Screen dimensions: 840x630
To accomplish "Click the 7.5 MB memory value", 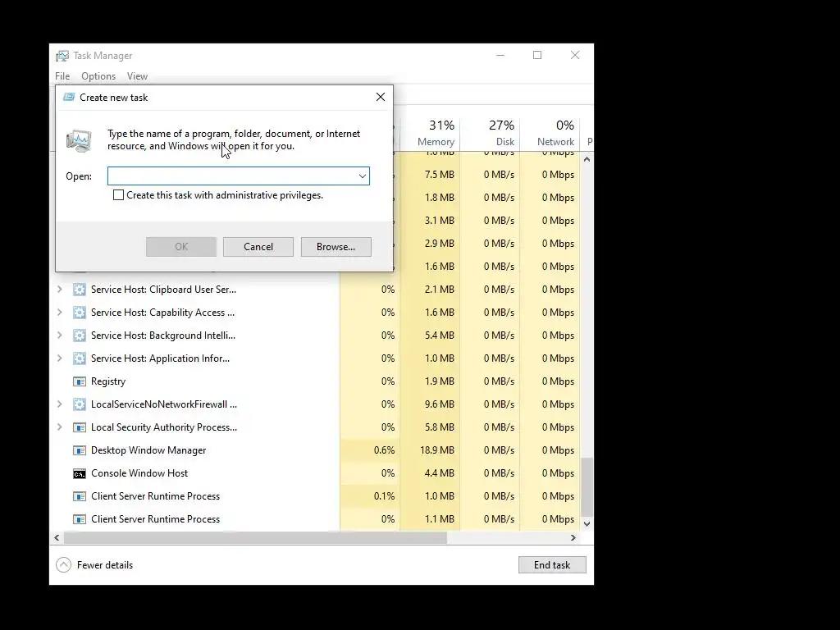I will [x=440, y=175].
